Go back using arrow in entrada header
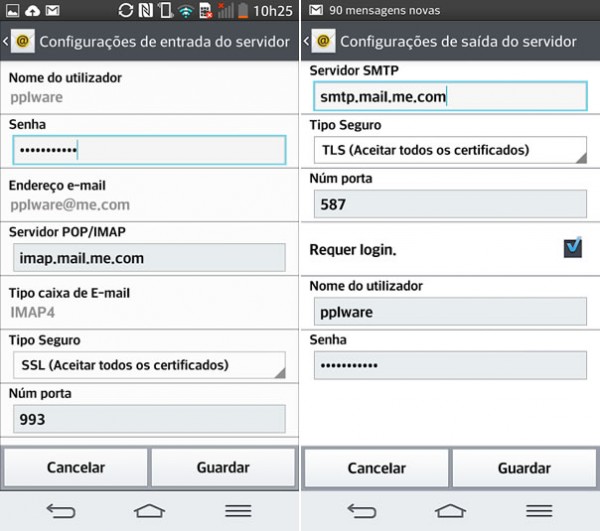 coord(5,41)
